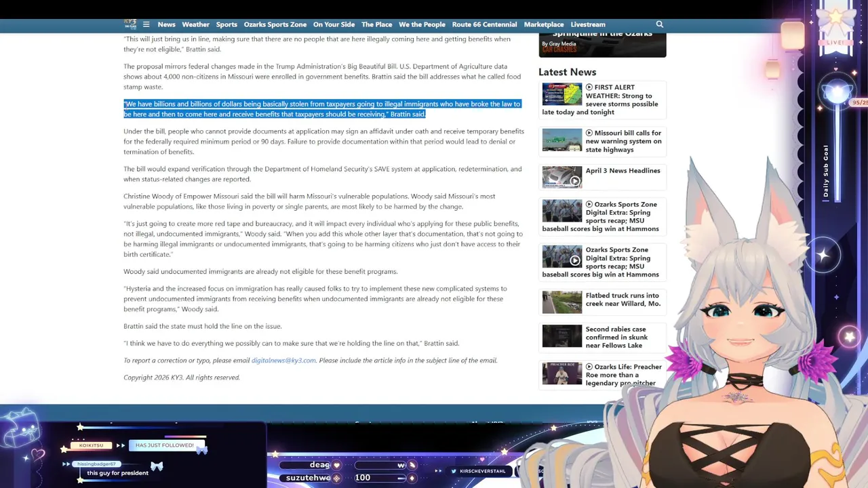The width and height of the screenshot is (868, 488).
Task: Open We the People section
Action: pyautogui.click(x=422, y=24)
